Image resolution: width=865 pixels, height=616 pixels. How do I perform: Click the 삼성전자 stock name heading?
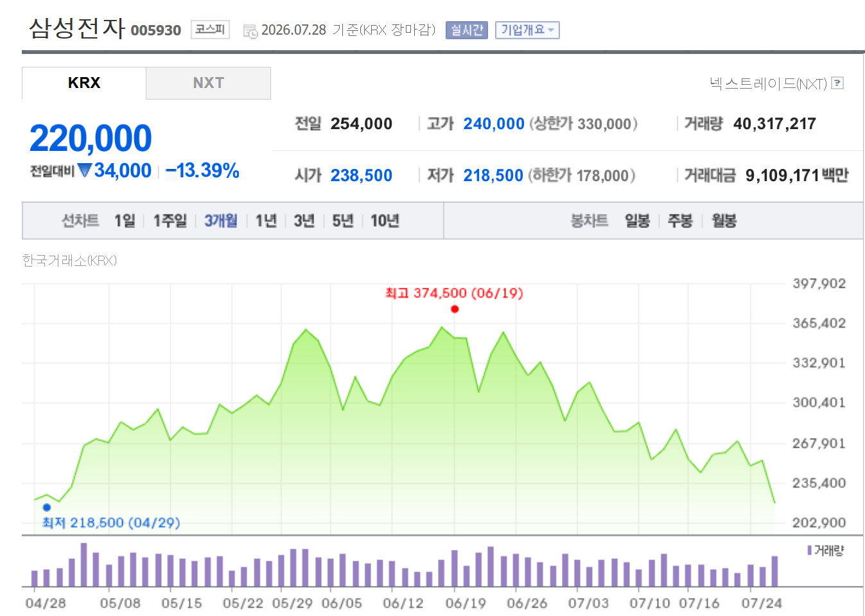coord(77,28)
